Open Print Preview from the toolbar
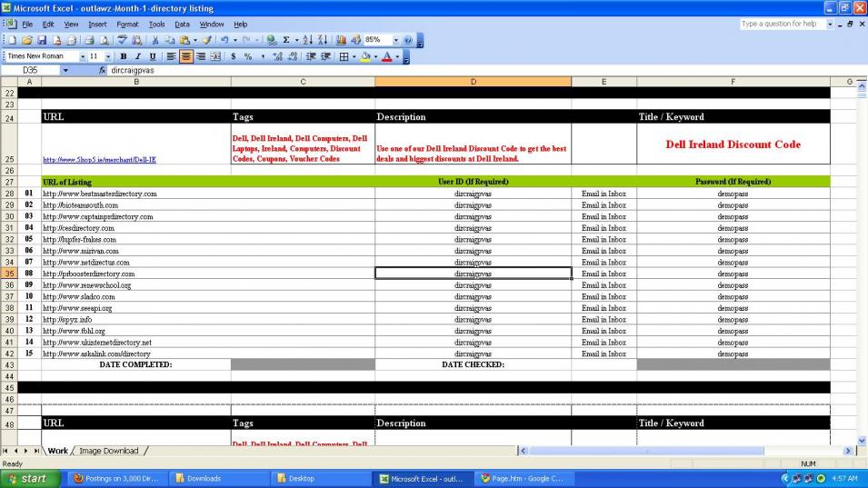The width and height of the screenshot is (868, 488). click(x=104, y=40)
